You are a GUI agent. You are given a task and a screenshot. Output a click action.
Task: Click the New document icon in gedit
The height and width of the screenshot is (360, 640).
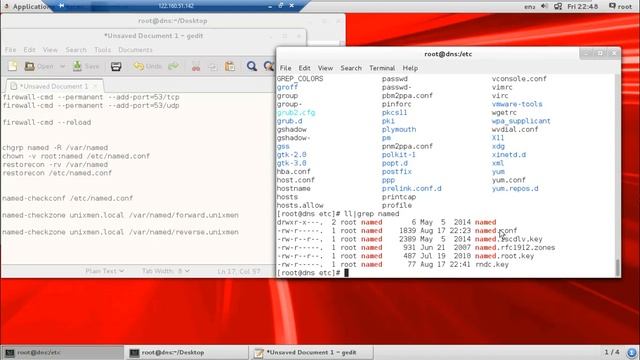pyautogui.click(x=13, y=66)
